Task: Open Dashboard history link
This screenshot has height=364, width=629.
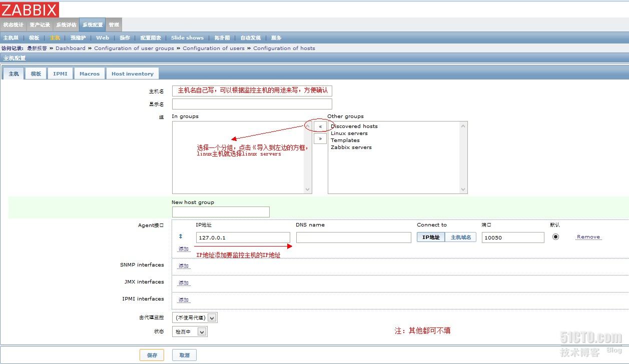Action: (71, 48)
